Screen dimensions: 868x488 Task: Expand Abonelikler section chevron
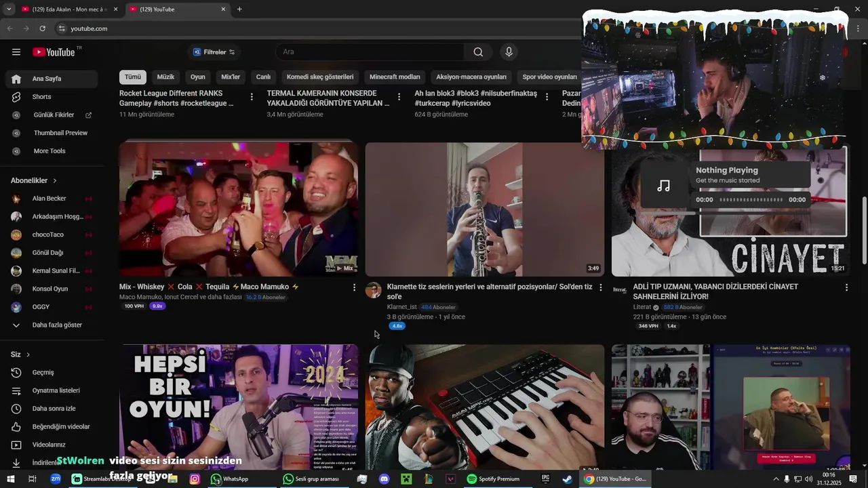coord(54,181)
